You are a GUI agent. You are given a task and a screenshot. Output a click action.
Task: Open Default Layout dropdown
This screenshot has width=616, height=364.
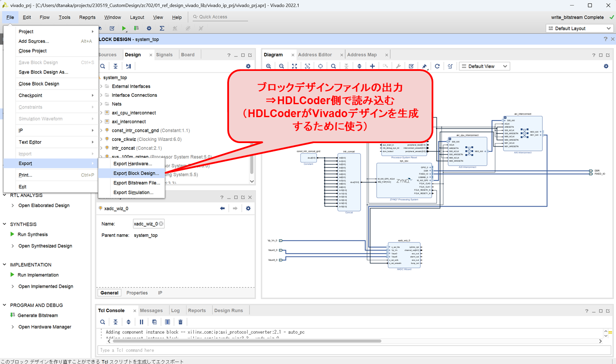[580, 29]
